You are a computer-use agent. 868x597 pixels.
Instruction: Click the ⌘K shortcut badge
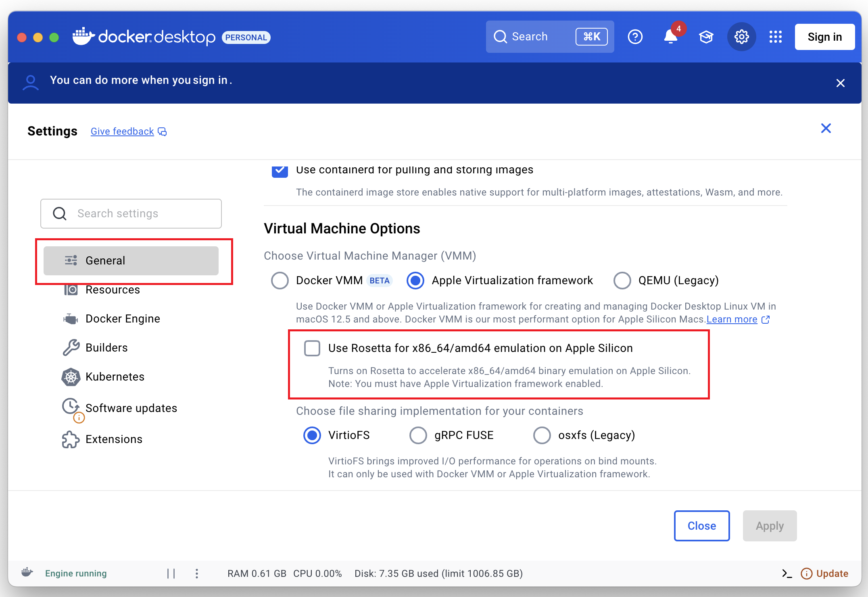(x=591, y=37)
